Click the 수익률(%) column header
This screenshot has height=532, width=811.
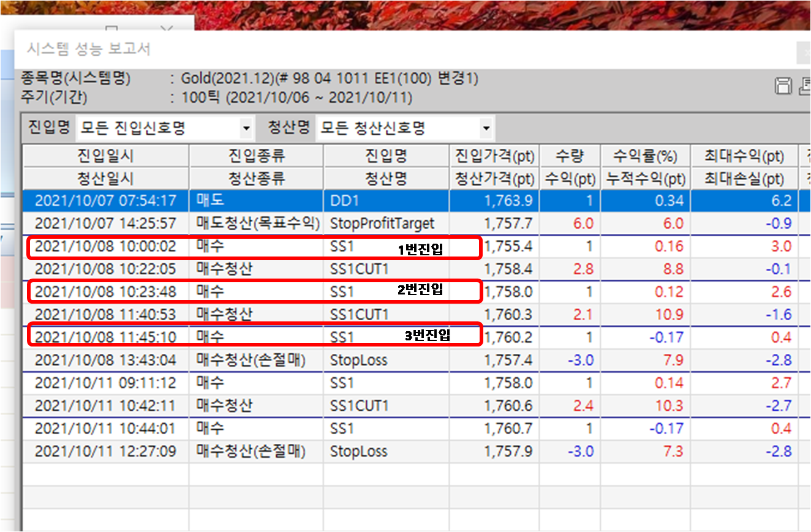(x=645, y=156)
